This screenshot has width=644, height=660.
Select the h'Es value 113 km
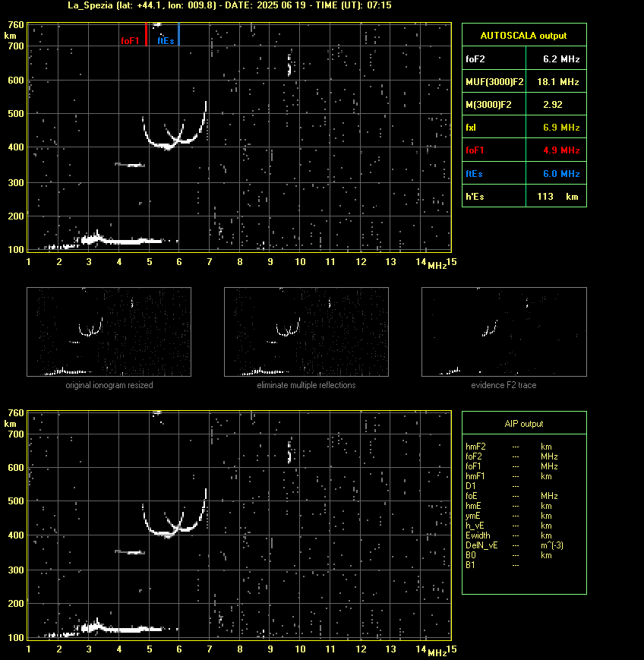[557, 197]
